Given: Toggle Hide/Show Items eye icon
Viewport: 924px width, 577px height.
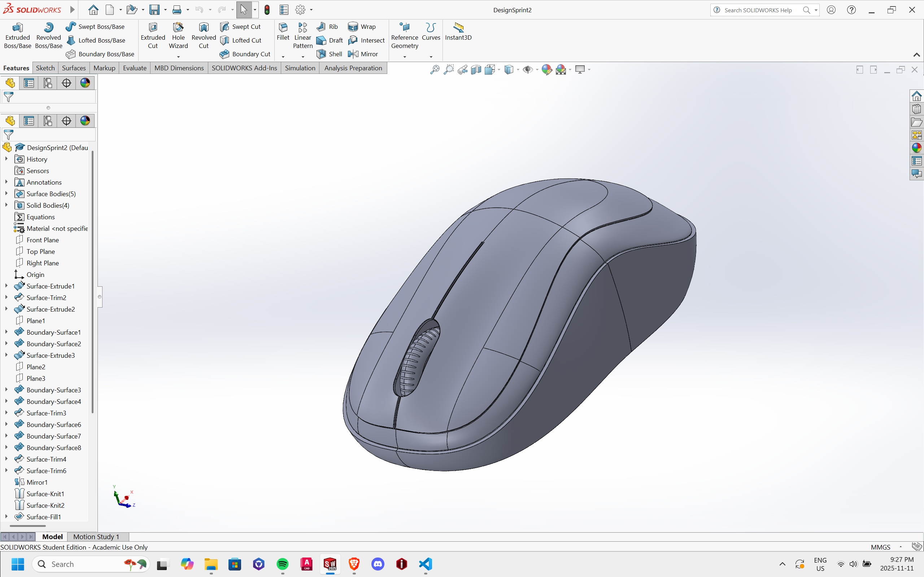Looking at the screenshot, I should (528, 70).
